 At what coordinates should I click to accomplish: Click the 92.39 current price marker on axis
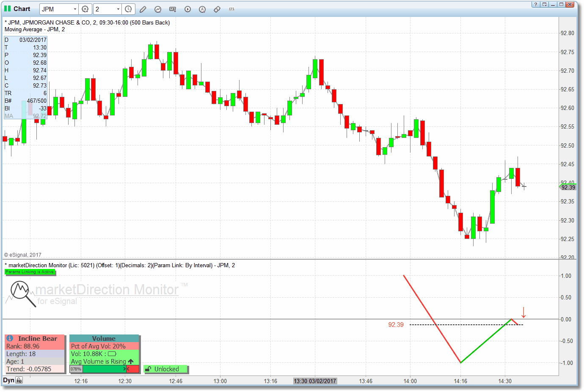pos(568,187)
